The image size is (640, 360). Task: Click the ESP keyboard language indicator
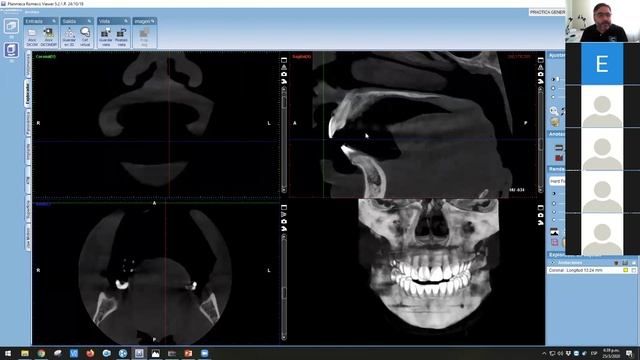tap(594, 353)
